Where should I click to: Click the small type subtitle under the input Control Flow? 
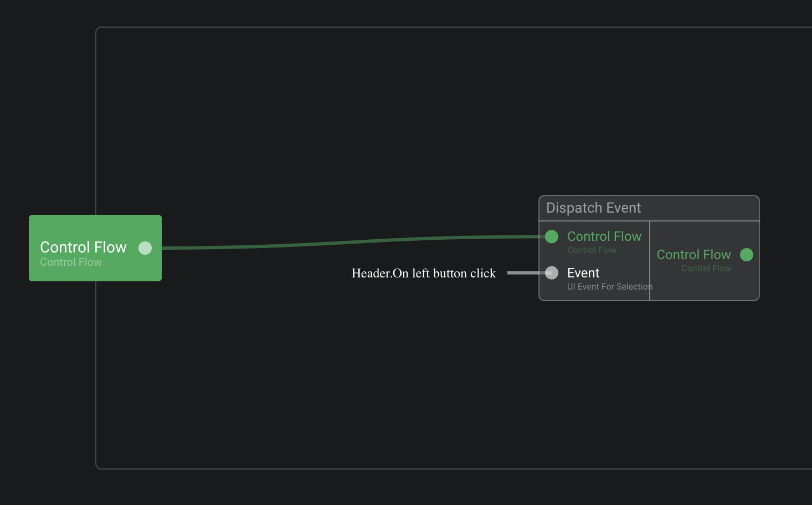pyautogui.click(x=592, y=250)
